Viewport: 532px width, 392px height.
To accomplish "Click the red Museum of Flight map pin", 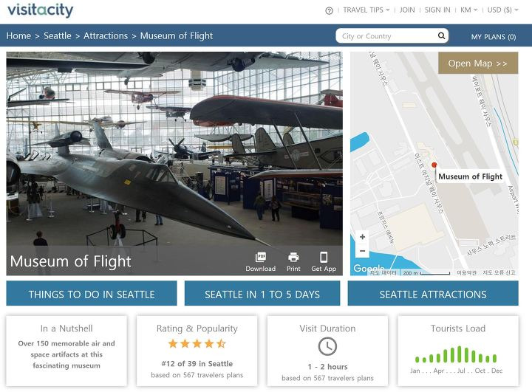I will pyautogui.click(x=434, y=165).
